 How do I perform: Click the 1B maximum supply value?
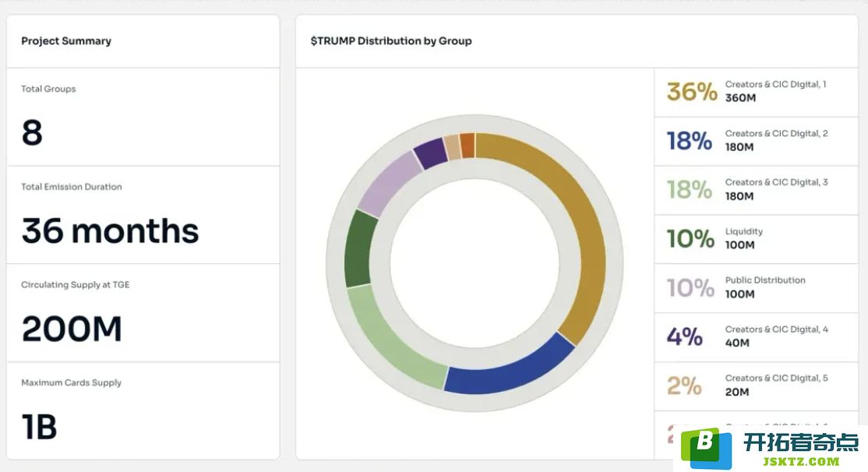pos(39,427)
